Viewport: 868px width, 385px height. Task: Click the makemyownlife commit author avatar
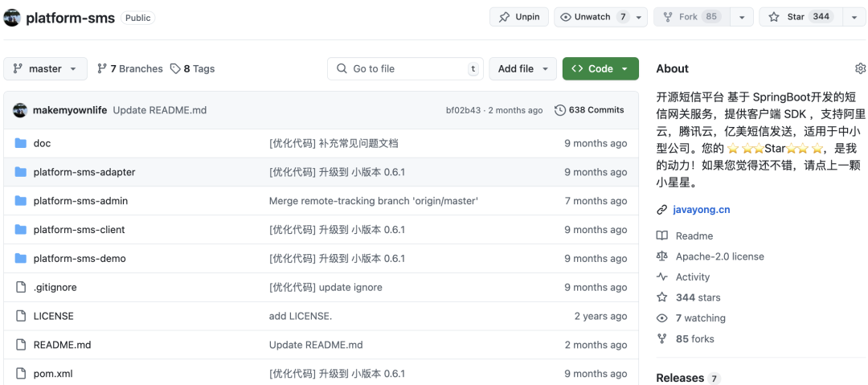pyautogui.click(x=20, y=110)
